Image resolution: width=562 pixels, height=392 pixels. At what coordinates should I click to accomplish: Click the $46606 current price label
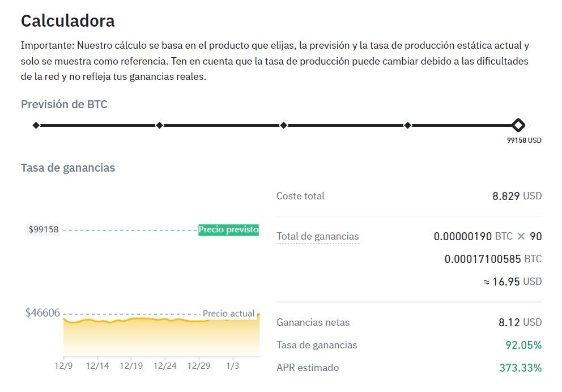click(x=42, y=313)
